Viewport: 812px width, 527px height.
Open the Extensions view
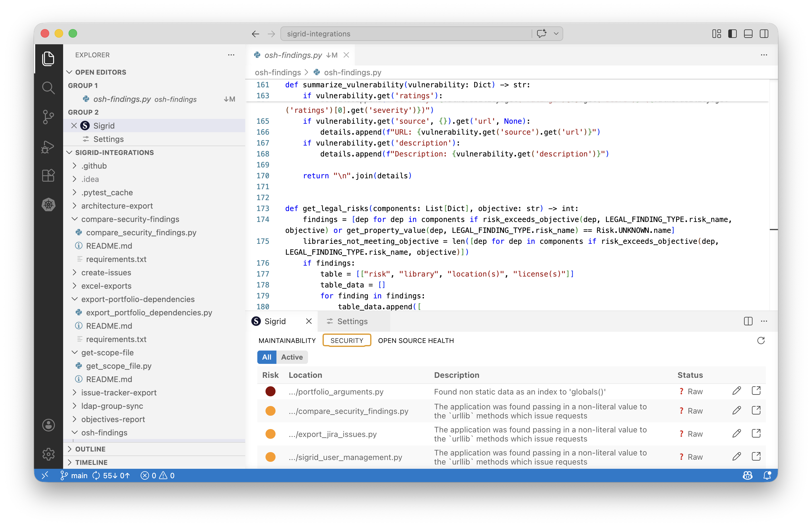(48, 176)
